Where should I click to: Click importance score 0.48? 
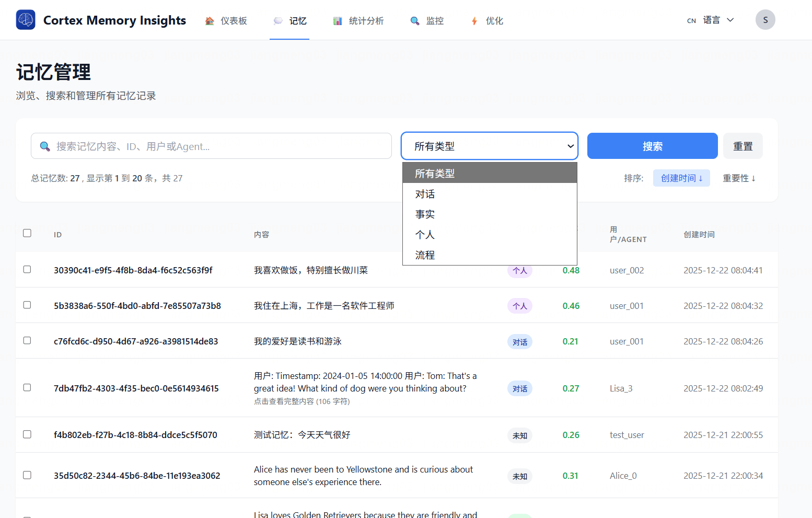(x=571, y=270)
